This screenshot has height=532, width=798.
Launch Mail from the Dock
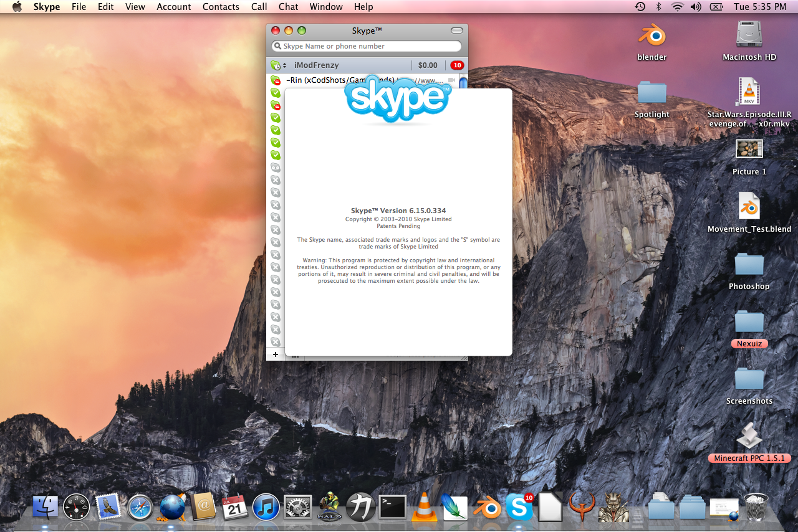(108, 506)
